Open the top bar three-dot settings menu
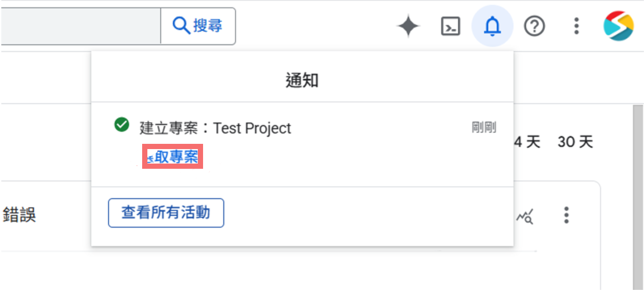 point(576,26)
